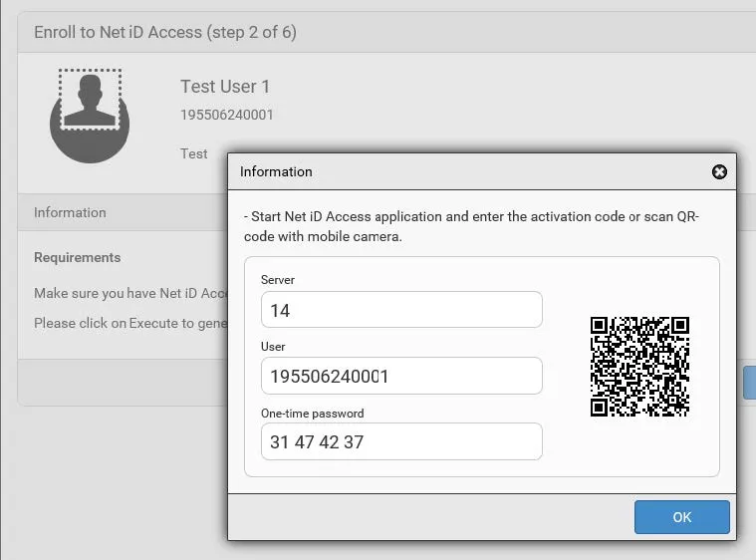
Task: Click the Please click on Execute text
Action: [129, 323]
